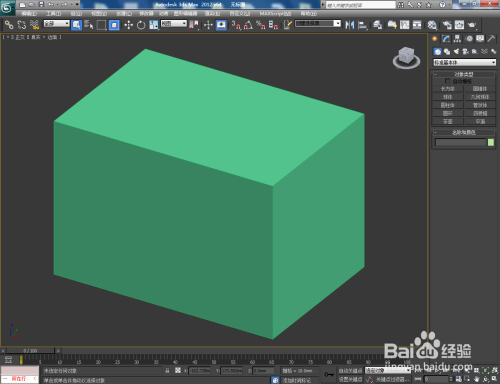
Task: Toggle Window/Crossing selection mode
Action: coord(114,25)
